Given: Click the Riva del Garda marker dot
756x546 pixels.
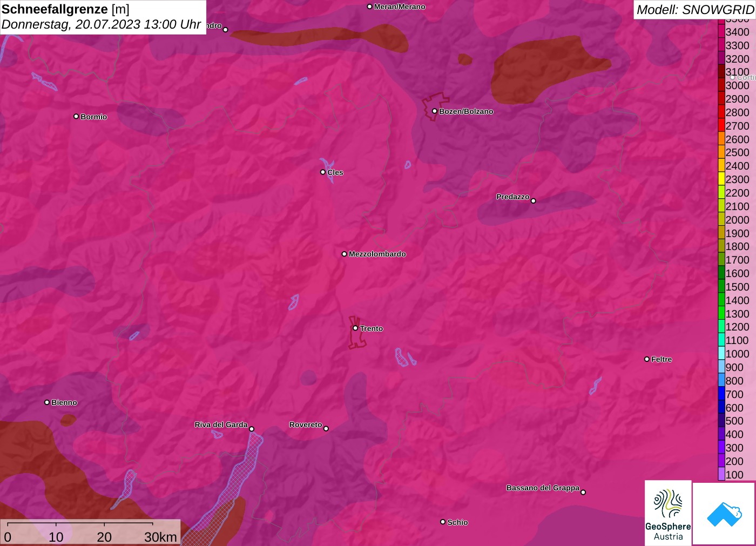Looking at the screenshot, I should (252, 429).
